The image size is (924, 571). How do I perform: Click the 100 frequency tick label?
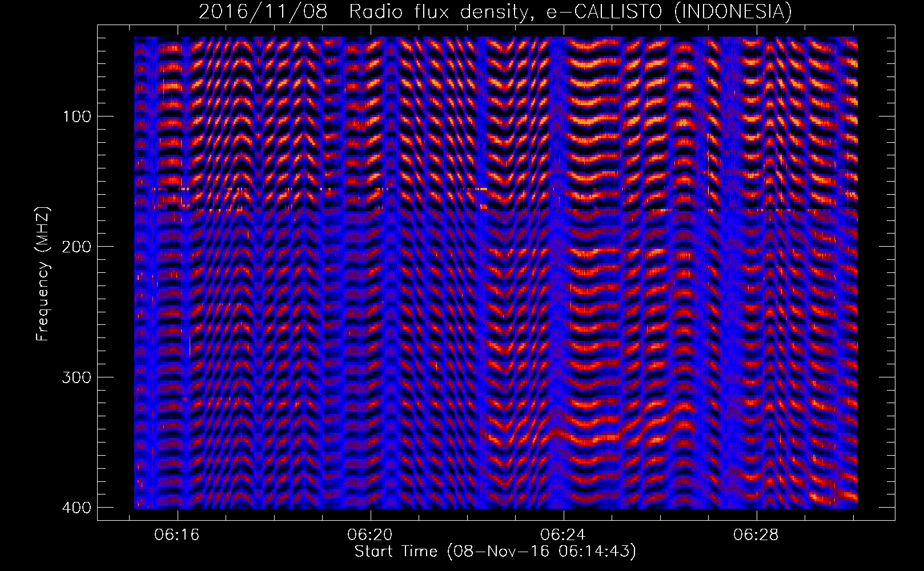(x=76, y=116)
